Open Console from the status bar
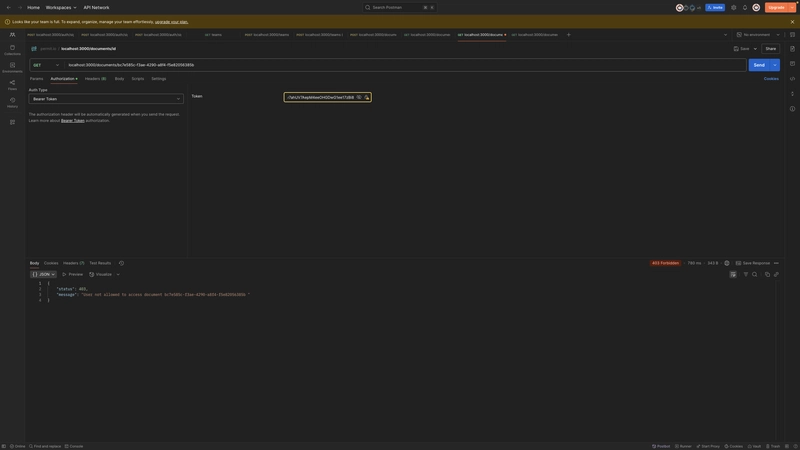Viewport: 800px width, 450px height. (74, 446)
